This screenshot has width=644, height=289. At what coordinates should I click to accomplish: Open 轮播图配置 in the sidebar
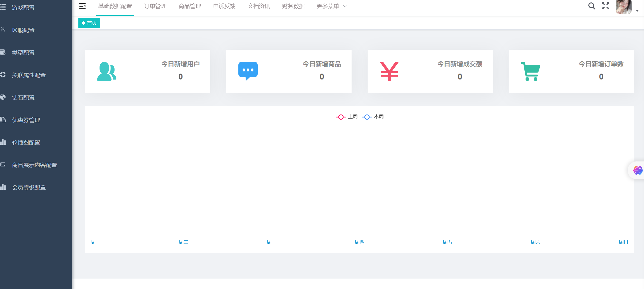click(x=36, y=143)
